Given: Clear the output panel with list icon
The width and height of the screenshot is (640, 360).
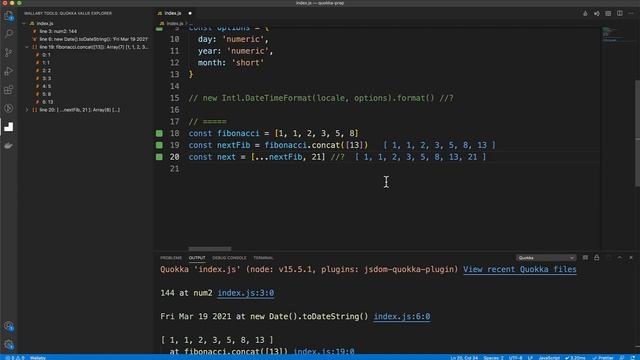Looking at the screenshot, I should click(x=585, y=258).
